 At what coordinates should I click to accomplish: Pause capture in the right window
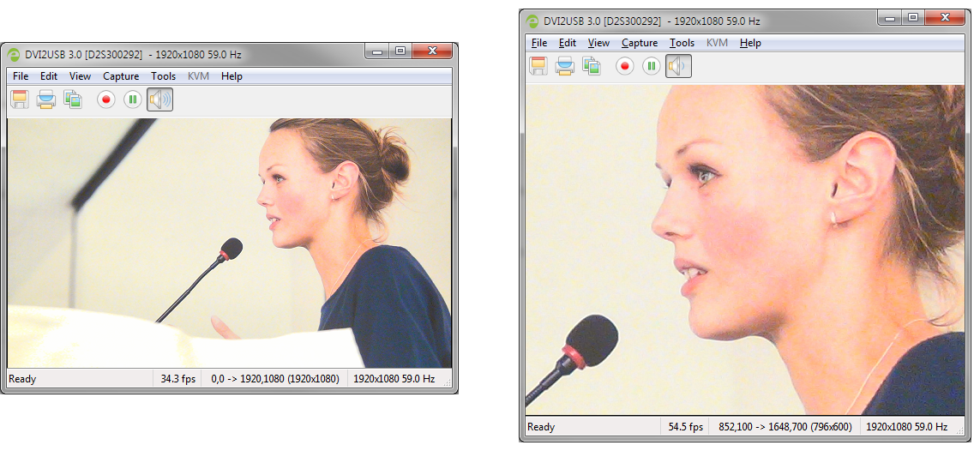[652, 65]
